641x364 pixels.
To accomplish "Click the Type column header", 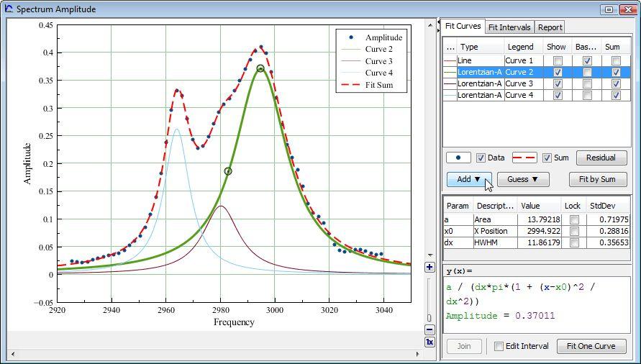I will (480, 47).
